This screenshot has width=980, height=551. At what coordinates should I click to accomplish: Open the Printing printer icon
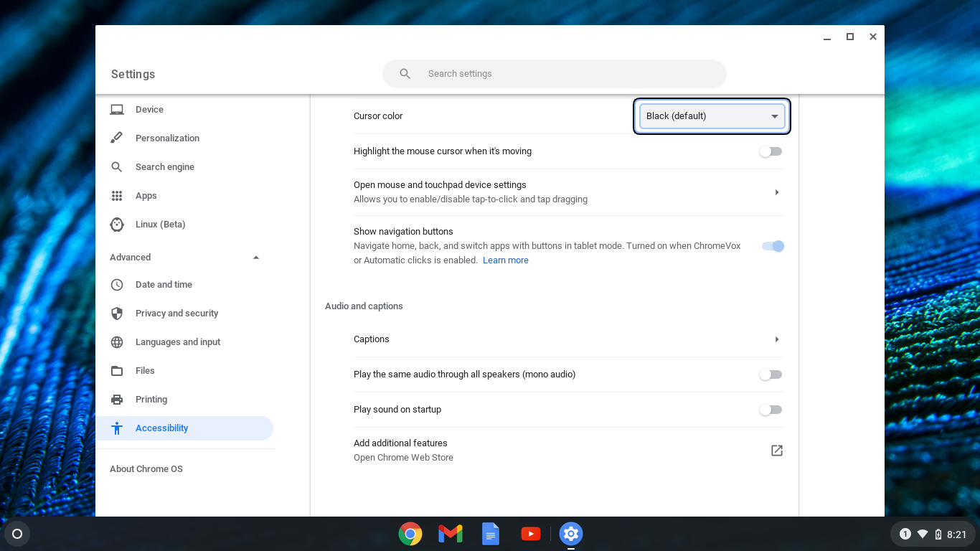pyautogui.click(x=117, y=399)
